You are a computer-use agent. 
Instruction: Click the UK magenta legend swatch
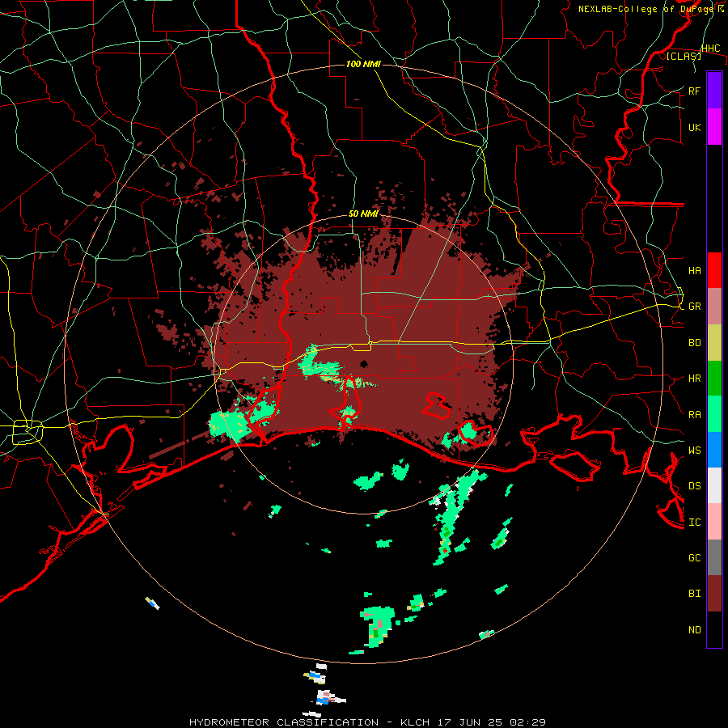pos(714,127)
